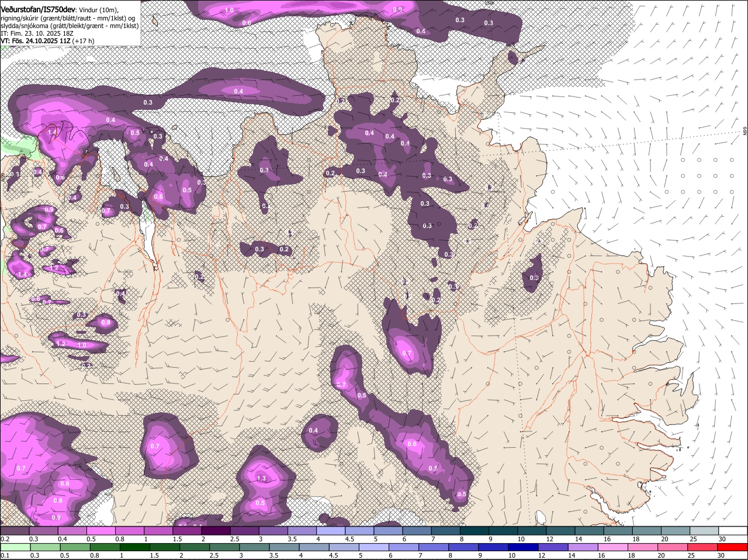Select the 'IT: Fim. 23. 10. 2025 18Z' line
Screen dimensions: 748x560
37,33
